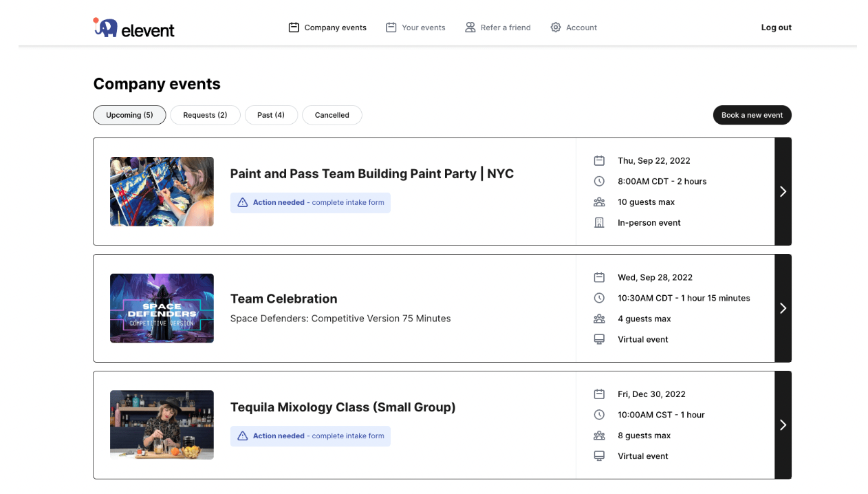Click the building icon for In-person event
Viewport: 868px width, 494px height.
point(599,223)
